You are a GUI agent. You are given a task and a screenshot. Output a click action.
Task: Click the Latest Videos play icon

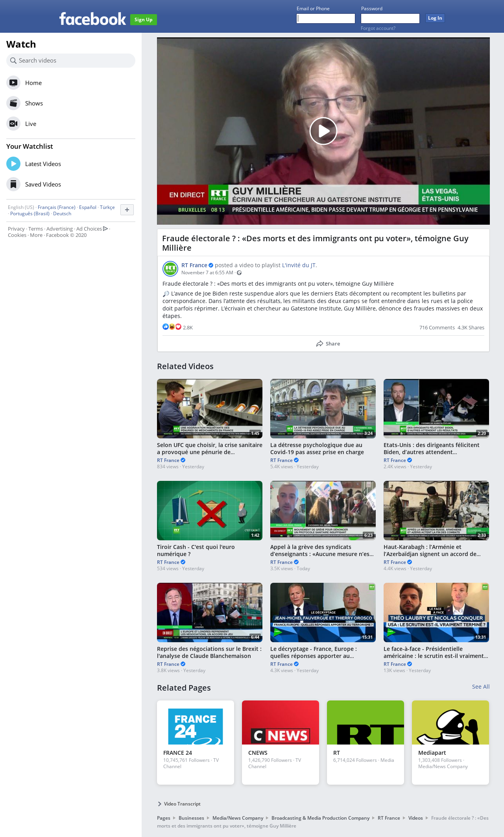pos(13,164)
